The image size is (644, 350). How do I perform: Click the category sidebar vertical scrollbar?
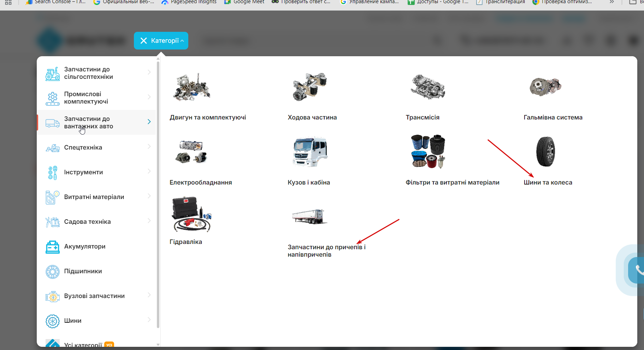[x=158, y=195]
